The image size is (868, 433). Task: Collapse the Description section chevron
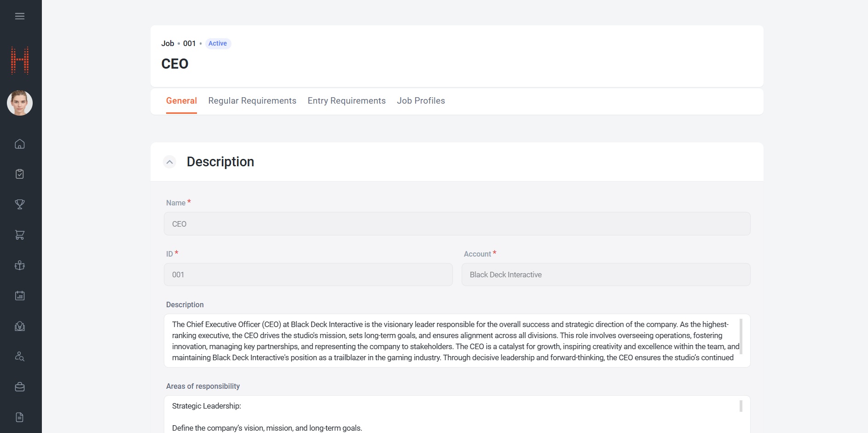[170, 162]
